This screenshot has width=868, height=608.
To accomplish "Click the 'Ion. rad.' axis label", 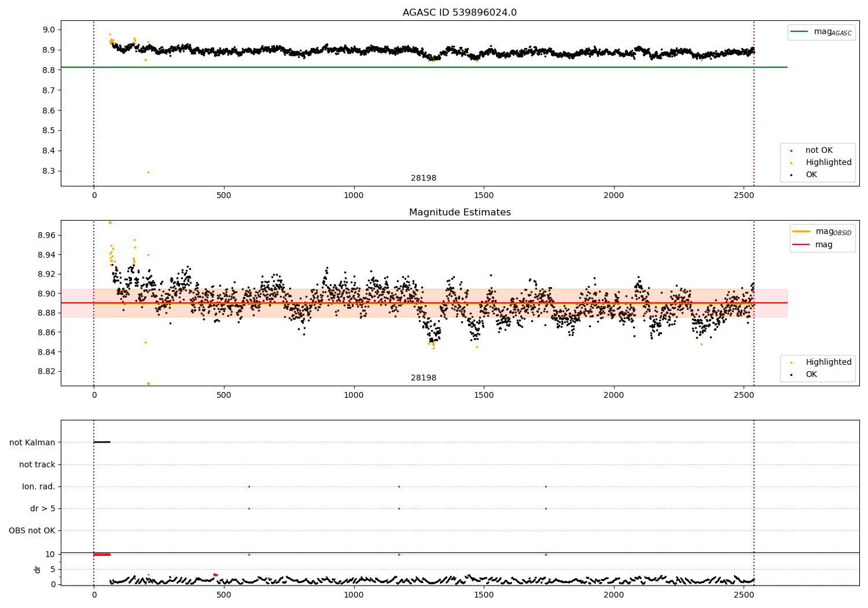I will (x=39, y=486).
